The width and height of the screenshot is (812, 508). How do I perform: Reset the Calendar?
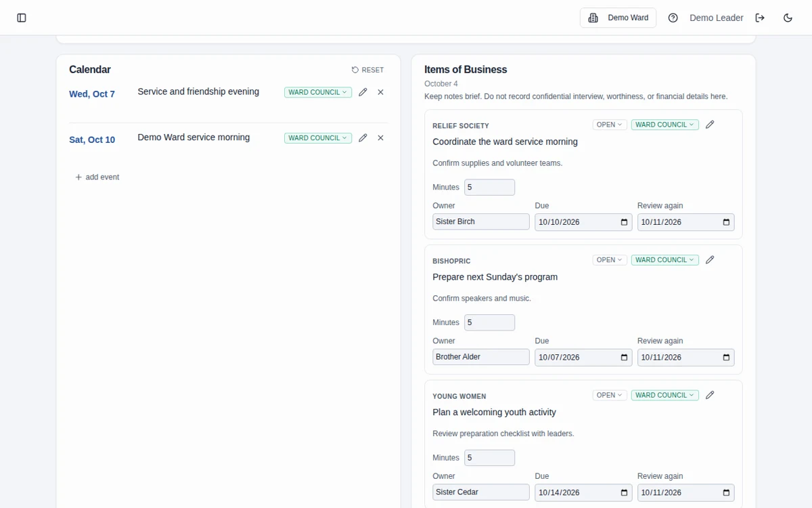367,70
